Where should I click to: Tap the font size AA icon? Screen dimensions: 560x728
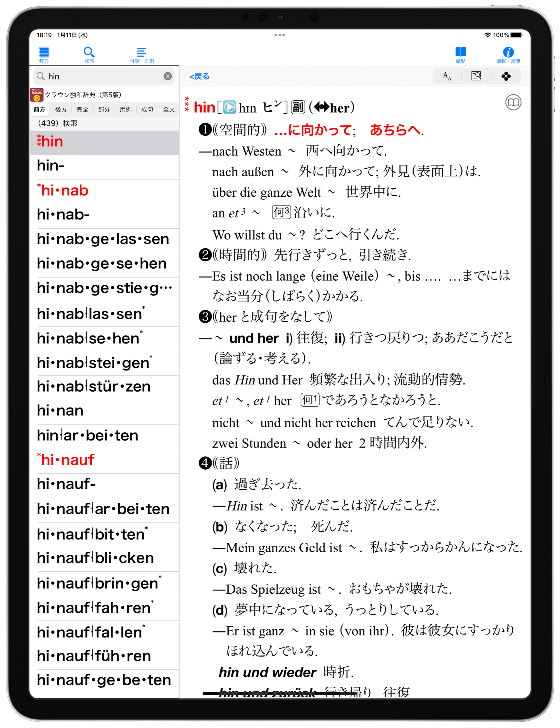(447, 76)
